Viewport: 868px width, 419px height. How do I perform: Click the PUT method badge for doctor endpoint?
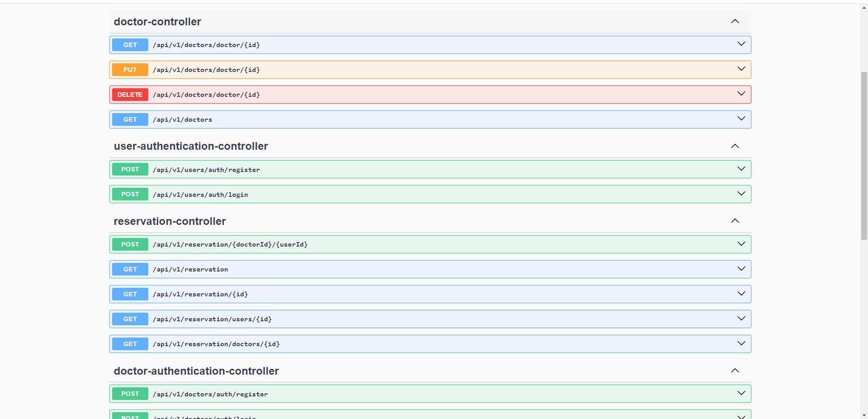click(x=130, y=70)
